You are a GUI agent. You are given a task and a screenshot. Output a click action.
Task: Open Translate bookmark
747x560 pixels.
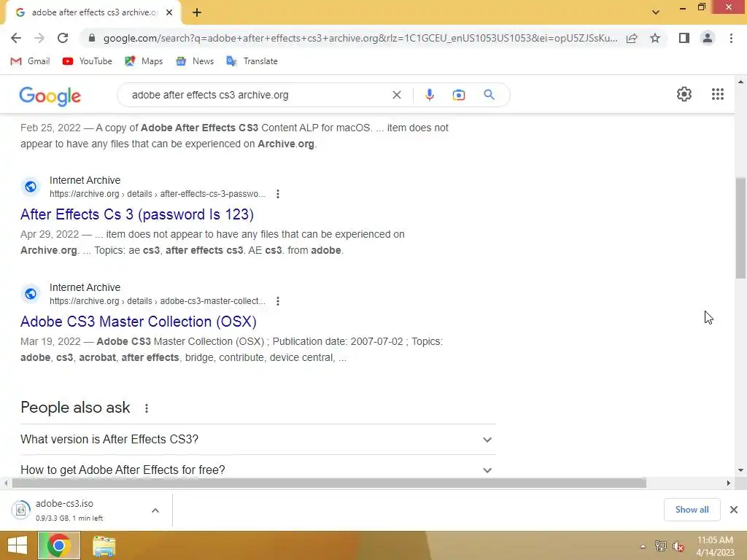pyautogui.click(x=252, y=61)
